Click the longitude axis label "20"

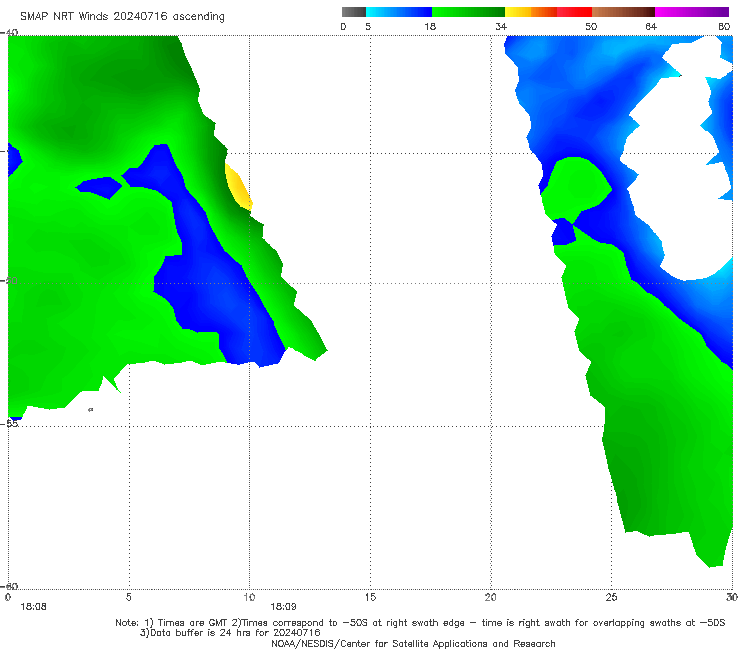coord(491,597)
